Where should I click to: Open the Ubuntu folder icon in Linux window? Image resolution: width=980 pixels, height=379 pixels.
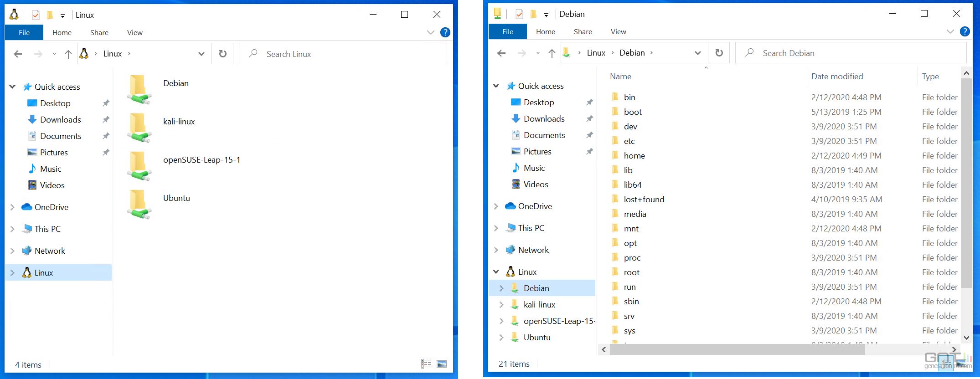click(139, 204)
